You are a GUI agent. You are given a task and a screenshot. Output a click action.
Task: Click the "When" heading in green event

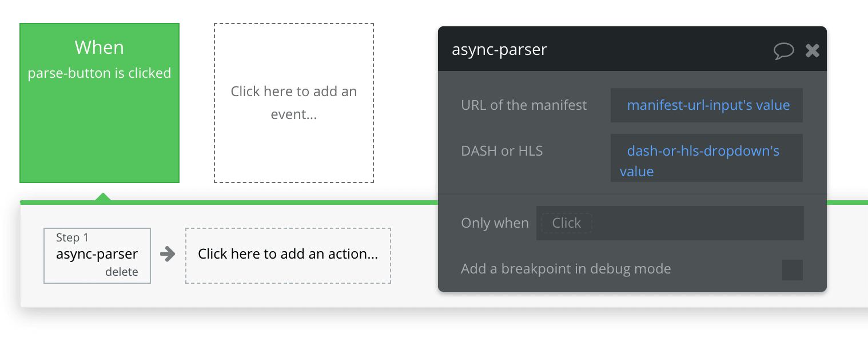(x=99, y=47)
